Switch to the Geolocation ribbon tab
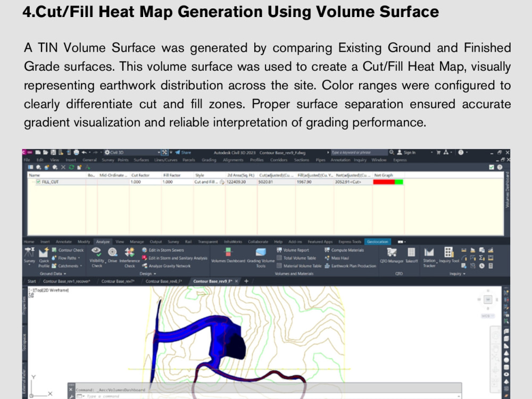 pos(377,242)
